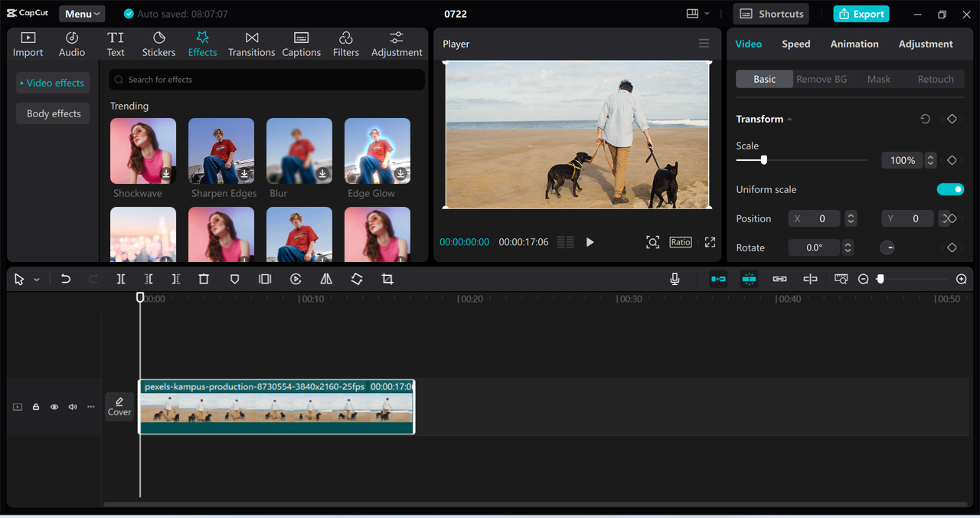Click the Scale slider handle
Viewport: 980px width, 518px height.
tap(763, 160)
